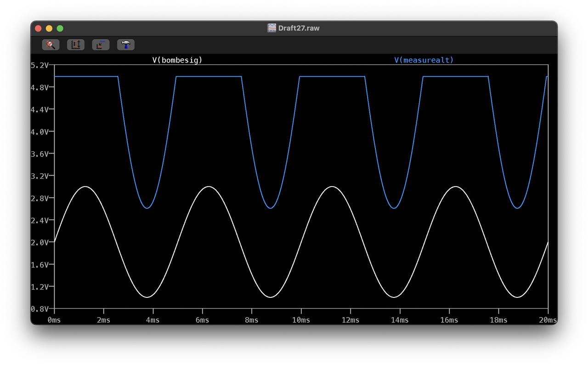Click the 1.2V vertical axis label

[x=40, y=287]
